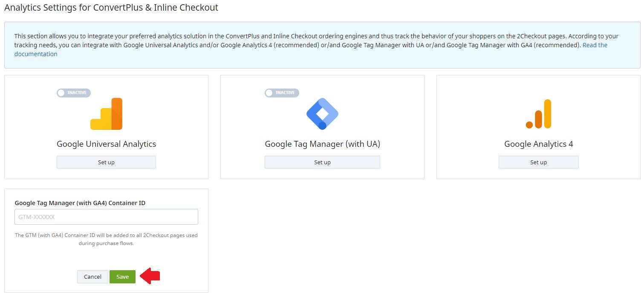This screenshot has height=297, width=644.
Task: Save the GTM (with GA4) Container ID
Action: tap(122, 276)
